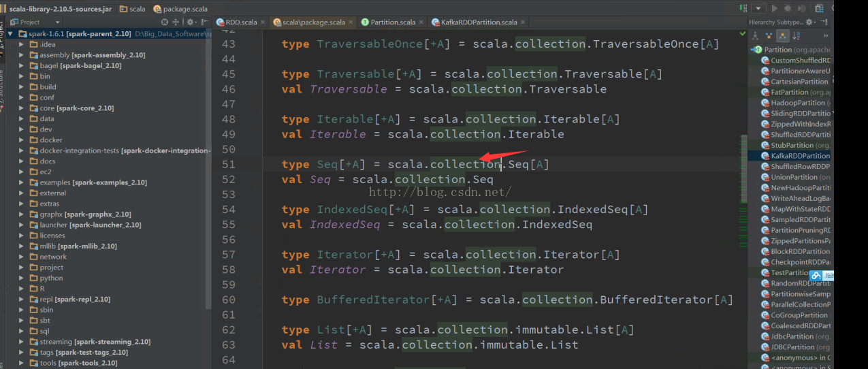
Task: Click line number 51 in editor gutter
Action: coord(229,164)
